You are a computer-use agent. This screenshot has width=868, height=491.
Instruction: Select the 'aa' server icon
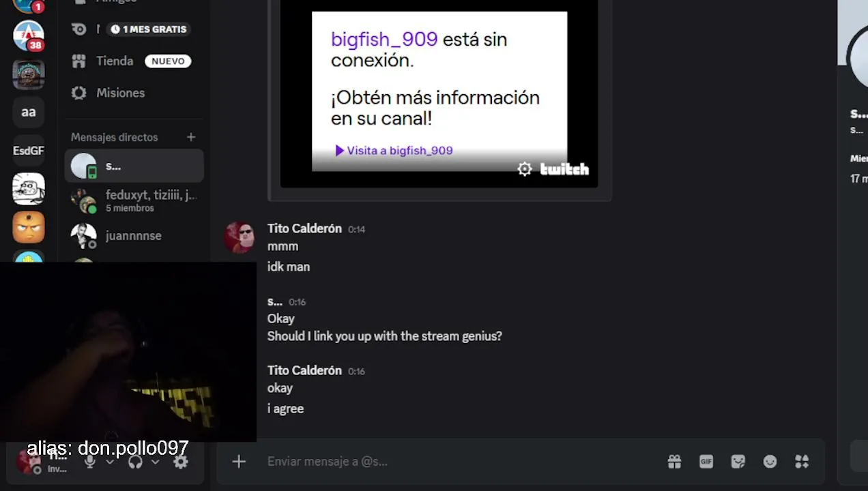[x=29, y=113]
